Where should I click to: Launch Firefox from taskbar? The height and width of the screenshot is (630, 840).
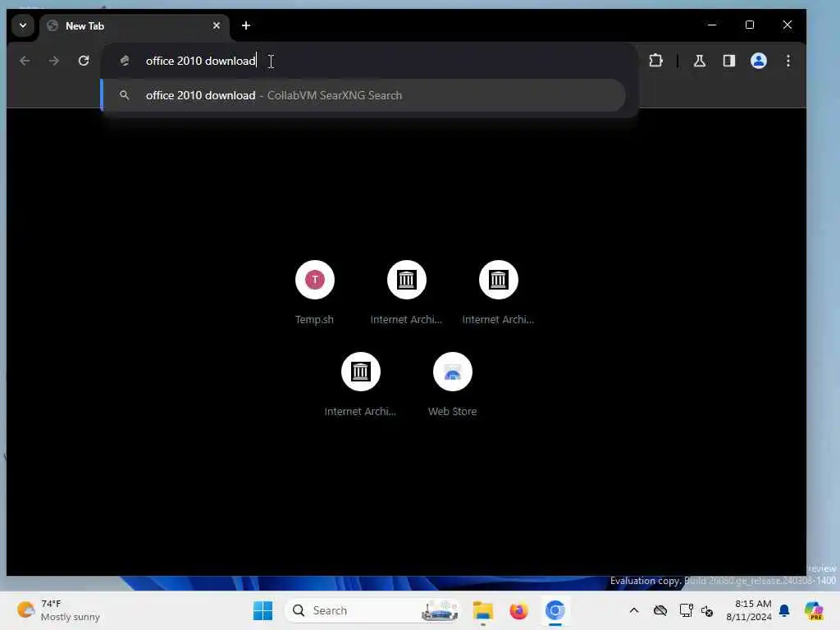(518, 610)
